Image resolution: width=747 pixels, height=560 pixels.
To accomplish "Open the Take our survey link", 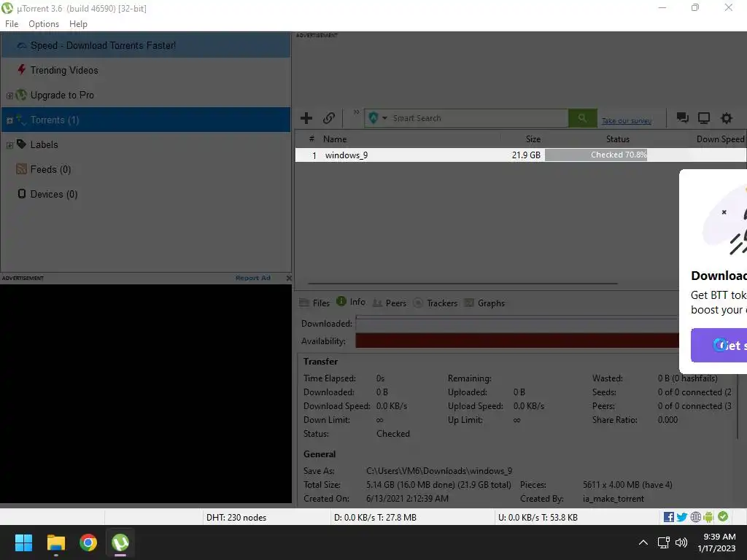I will click(627, 121).
